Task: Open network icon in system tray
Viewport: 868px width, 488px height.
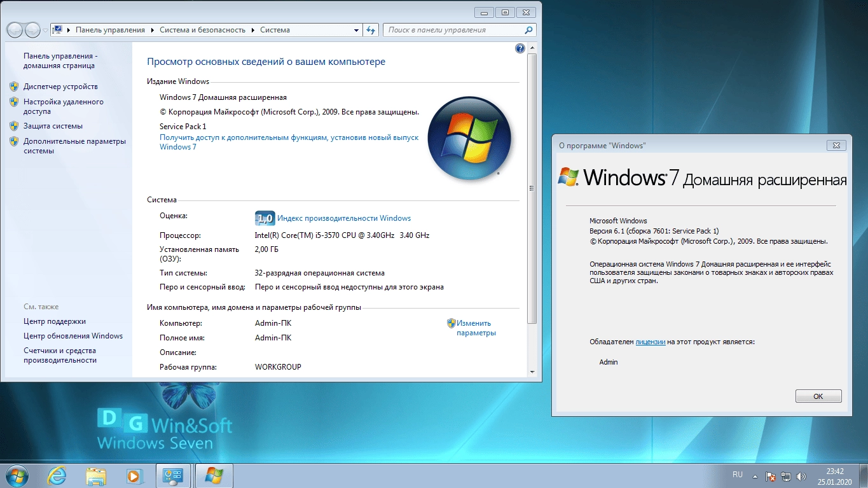Action: tap(787, 476)
